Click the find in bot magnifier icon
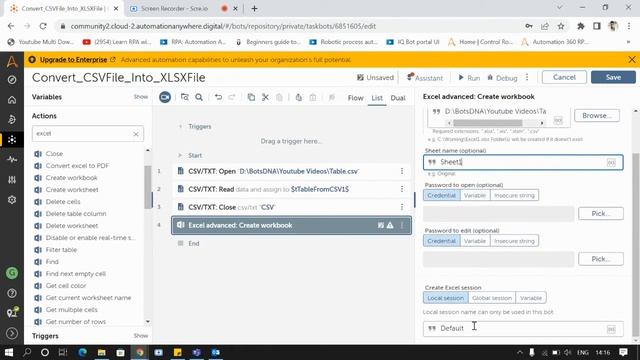The image size is (640, 360). click(x=199, y=97)
